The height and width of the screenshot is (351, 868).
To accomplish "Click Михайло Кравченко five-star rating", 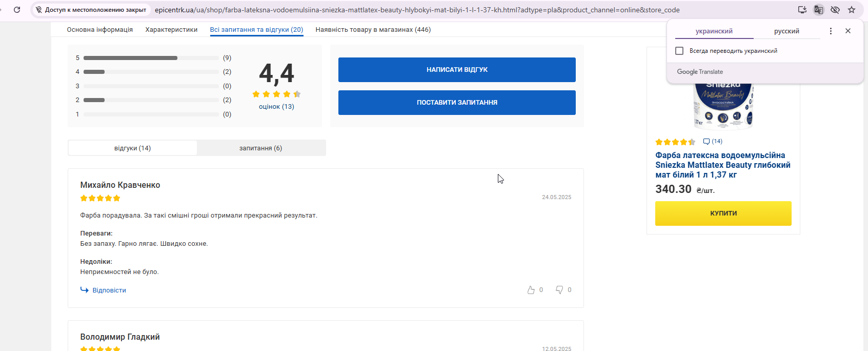I will point(100,198).
